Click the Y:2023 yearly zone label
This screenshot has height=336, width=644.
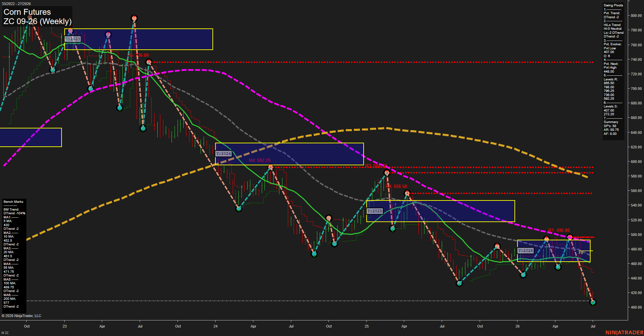pos(73,39)
